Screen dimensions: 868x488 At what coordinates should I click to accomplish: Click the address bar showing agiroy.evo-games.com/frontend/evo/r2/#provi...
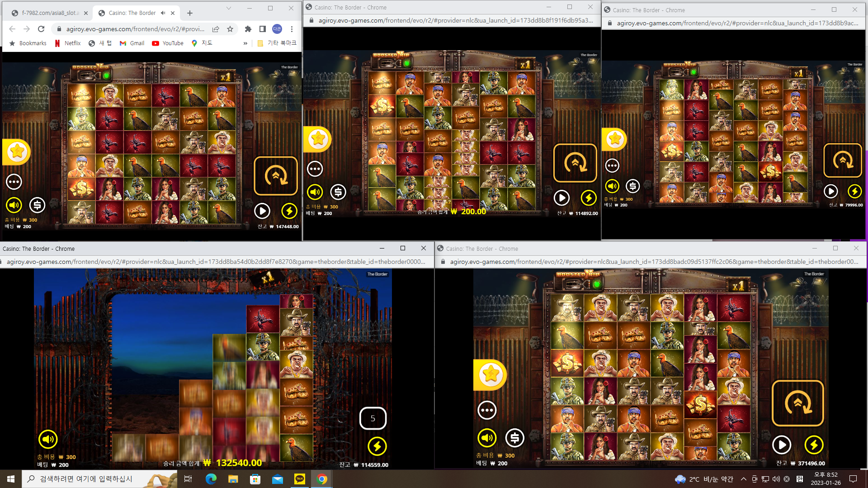click(x=135, y=29)
